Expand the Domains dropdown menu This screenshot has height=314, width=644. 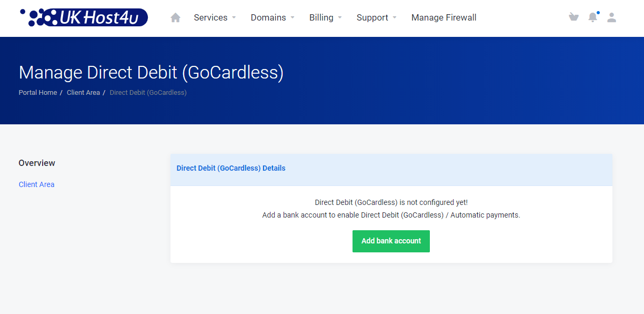[x=273, y=17]
